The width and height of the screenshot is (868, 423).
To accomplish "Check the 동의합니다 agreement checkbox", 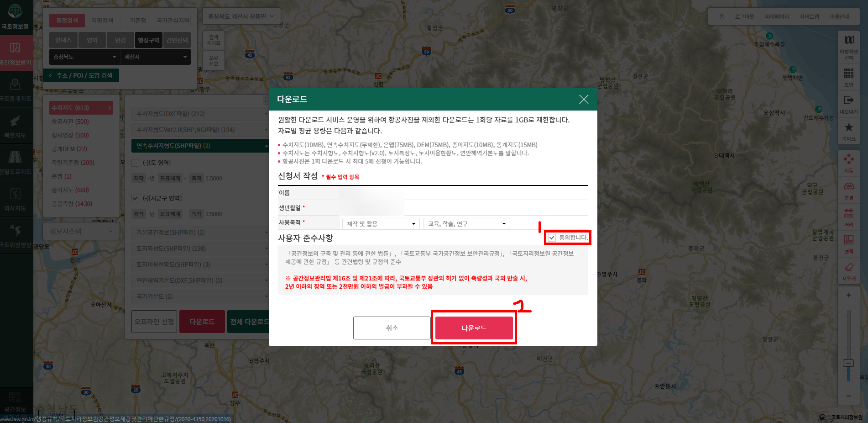I will [x=552, y=238].
